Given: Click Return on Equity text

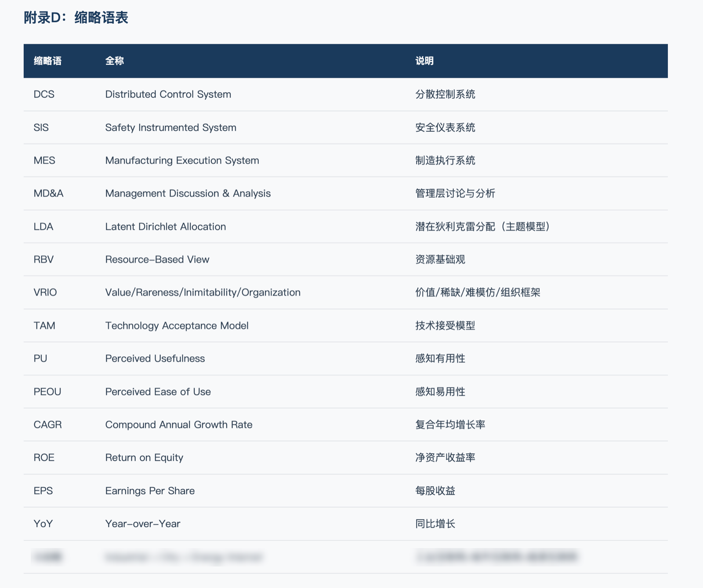Looking at the screenshot, I should (x=144, y=458).
